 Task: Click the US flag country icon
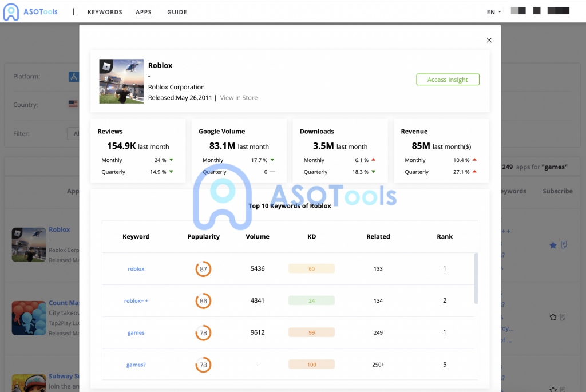(x=73, y=104)
